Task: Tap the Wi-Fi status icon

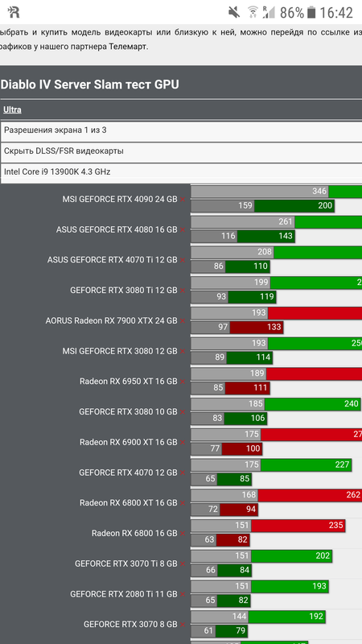Action: (x=253, y=12)
